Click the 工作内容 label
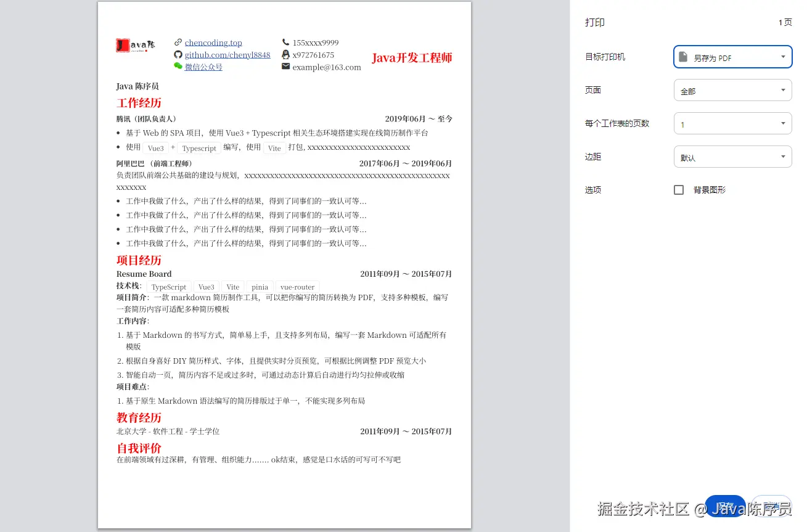Screen dimensions: 807x532 point(133,321)
